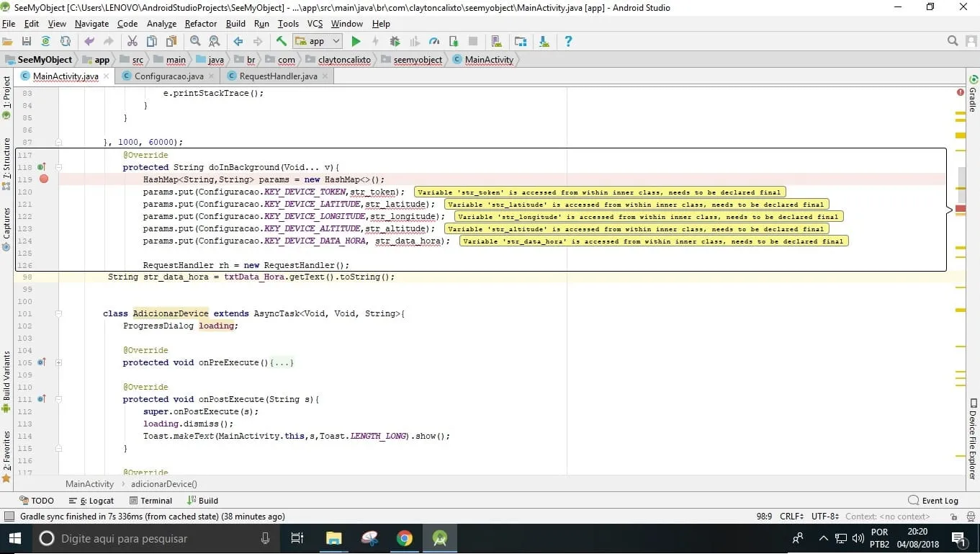Image resolution: width=980 pixels, height=554 pixels.
Task: Open Find with the magnifier toolbar icon
Action: pos(195,42)
